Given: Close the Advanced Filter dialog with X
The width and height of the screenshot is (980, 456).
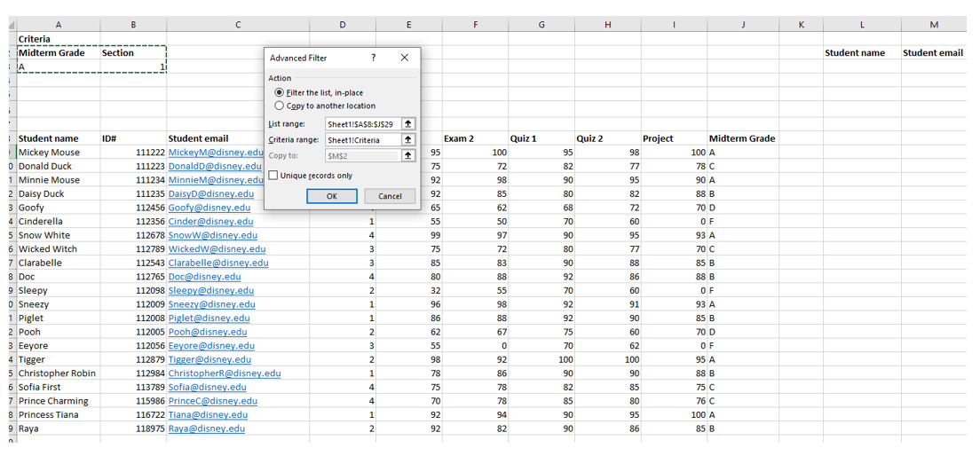Looking at the screenshot, I should point(404,58).
